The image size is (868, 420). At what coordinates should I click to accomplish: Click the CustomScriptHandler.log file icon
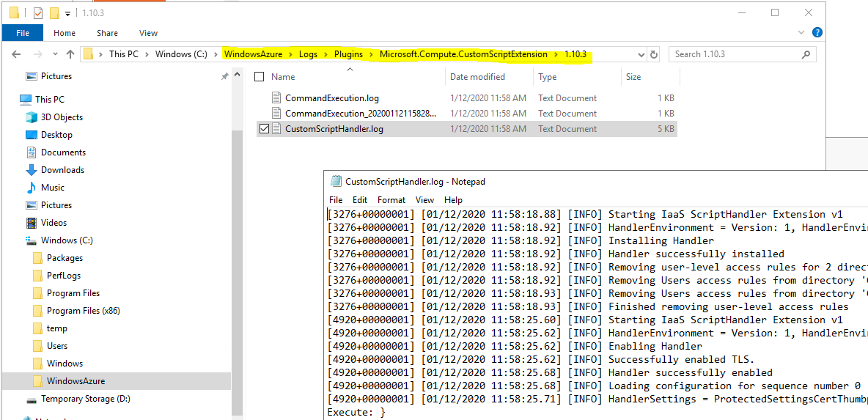(276, 129)
